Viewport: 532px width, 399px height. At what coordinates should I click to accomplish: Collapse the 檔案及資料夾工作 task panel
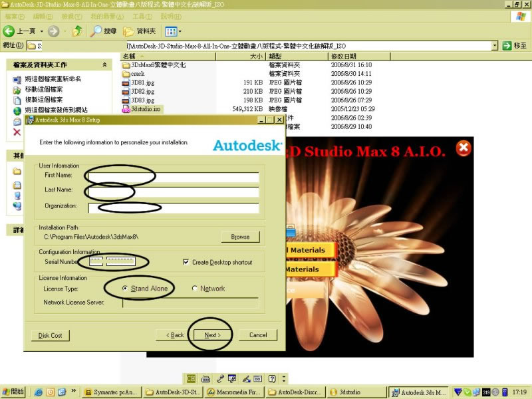click(x=104, y=65)
